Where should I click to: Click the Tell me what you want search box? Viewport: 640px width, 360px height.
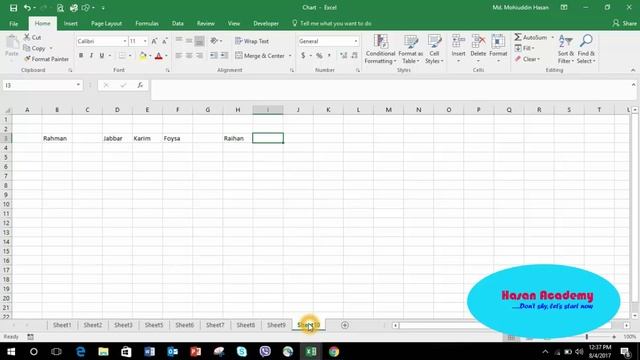click(332, 24)
